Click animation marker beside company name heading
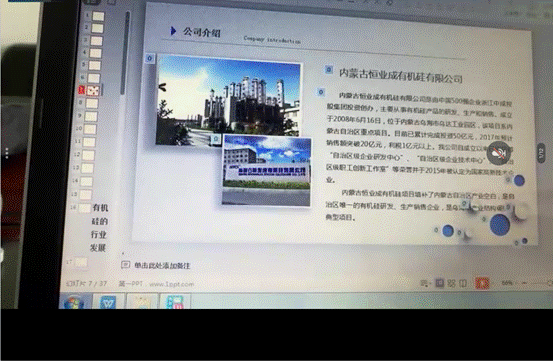This screenshot has height=361, width=553. tap(329, 69)
